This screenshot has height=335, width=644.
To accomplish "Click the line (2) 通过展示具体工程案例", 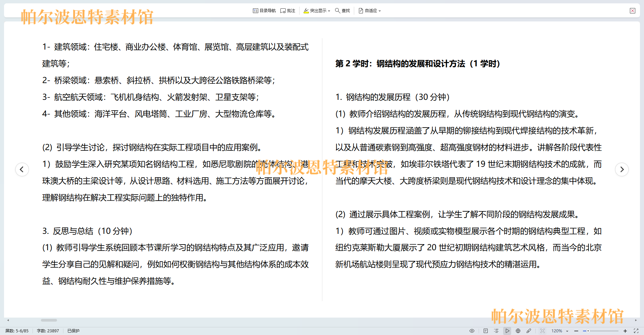I will 458,214.
